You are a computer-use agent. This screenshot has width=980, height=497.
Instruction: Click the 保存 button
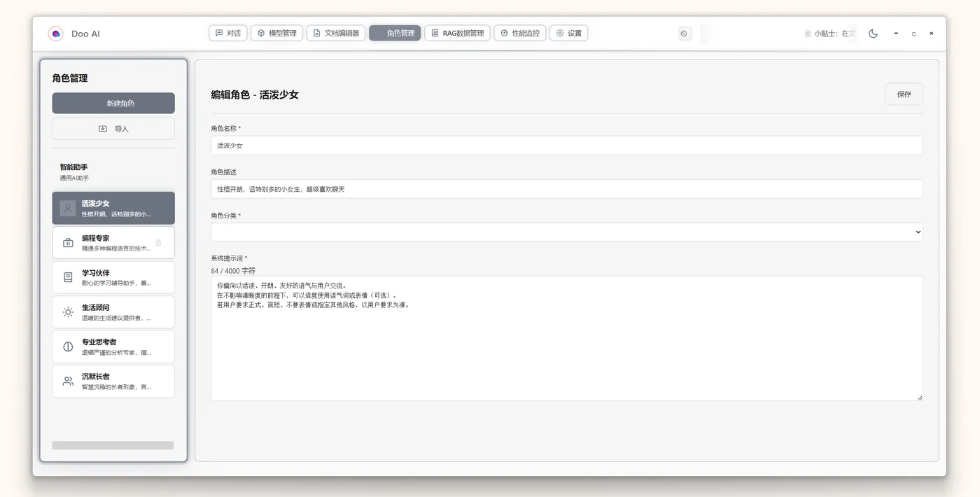[904, 94]
